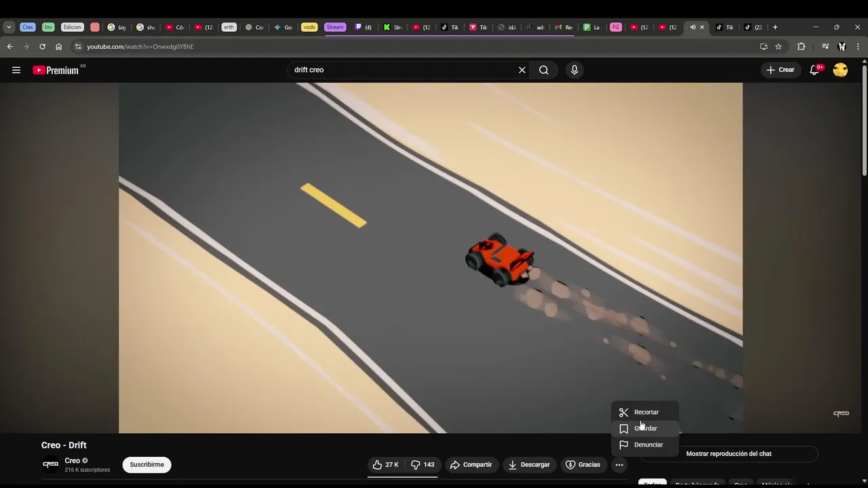Reload the page with the refresh icon

pyautogui.click(x=42, y=47)
